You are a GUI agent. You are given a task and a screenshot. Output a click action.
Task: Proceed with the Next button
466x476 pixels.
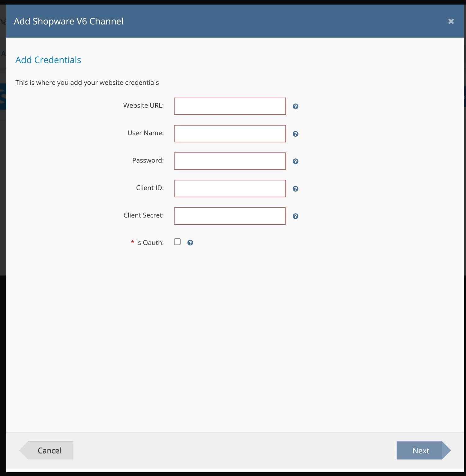point(420,450)
